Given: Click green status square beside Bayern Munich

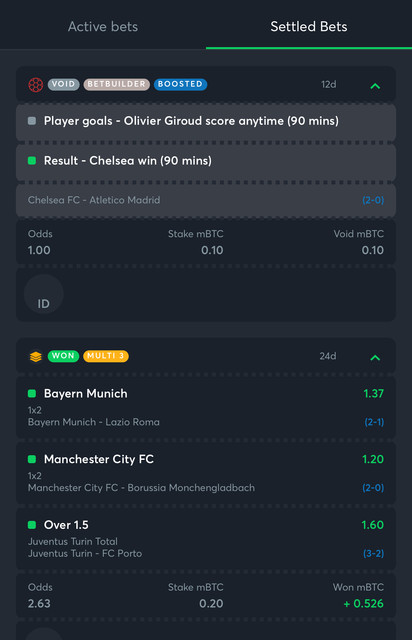Looking at the screenshot, I should point(32,393).
